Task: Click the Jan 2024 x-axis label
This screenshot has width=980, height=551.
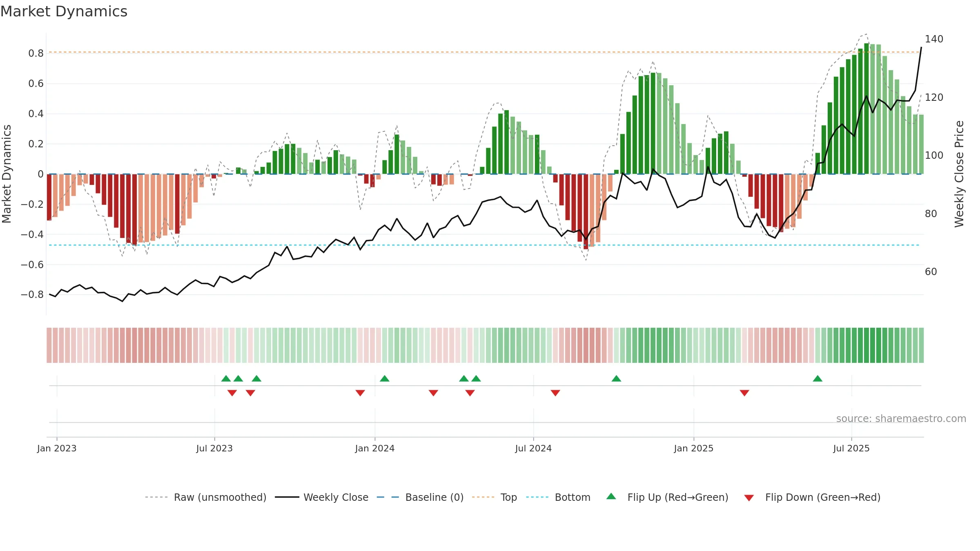Action: coord(375,448)
